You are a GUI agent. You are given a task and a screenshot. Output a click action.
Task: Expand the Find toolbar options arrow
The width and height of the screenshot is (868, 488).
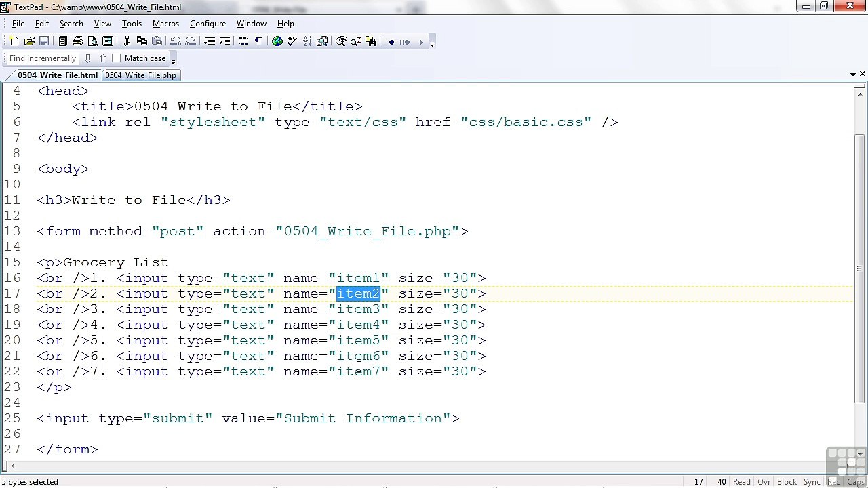tap(173, 60)
